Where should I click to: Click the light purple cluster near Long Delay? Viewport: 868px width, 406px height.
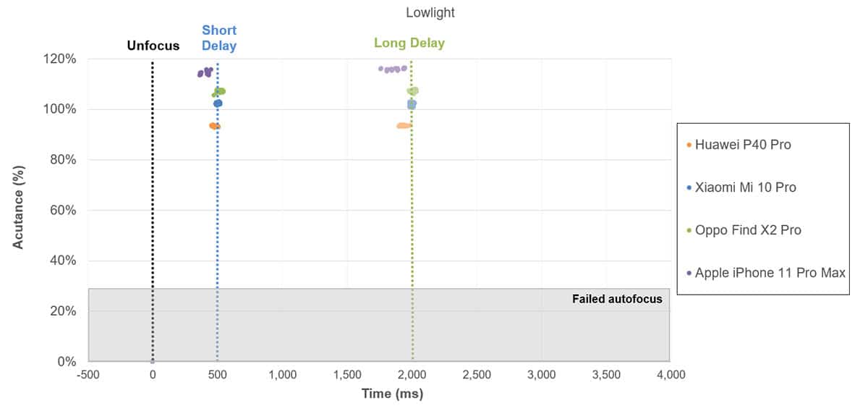tap(393, 69)
